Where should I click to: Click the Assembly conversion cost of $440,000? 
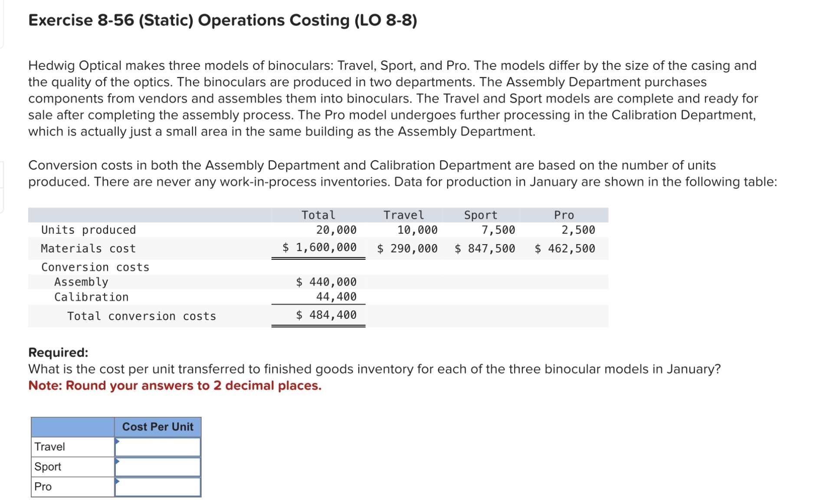tap(326, 281)
